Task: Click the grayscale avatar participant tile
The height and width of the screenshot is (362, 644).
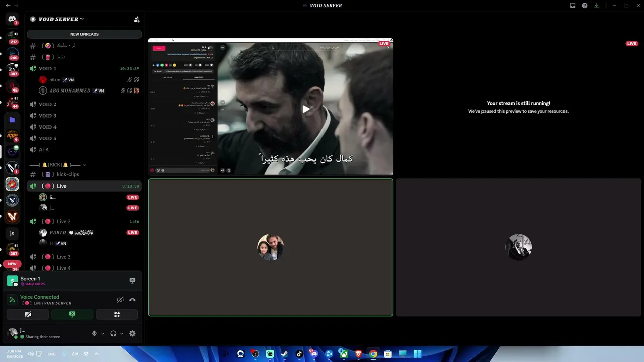Action: (x=518, y=247)
